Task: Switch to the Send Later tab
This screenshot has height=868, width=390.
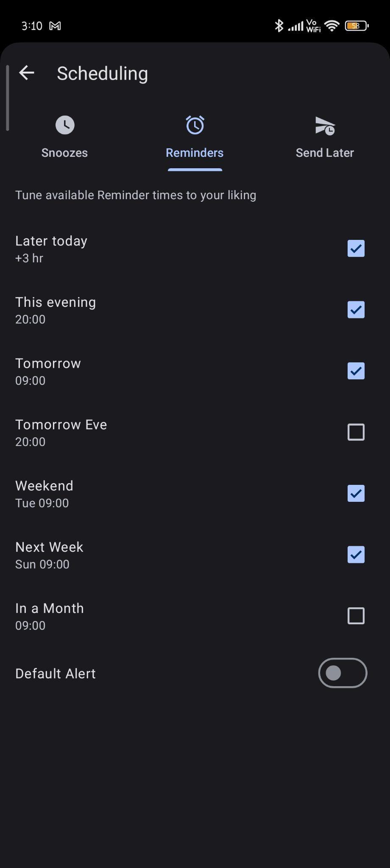Action: [x=325, y=153]
